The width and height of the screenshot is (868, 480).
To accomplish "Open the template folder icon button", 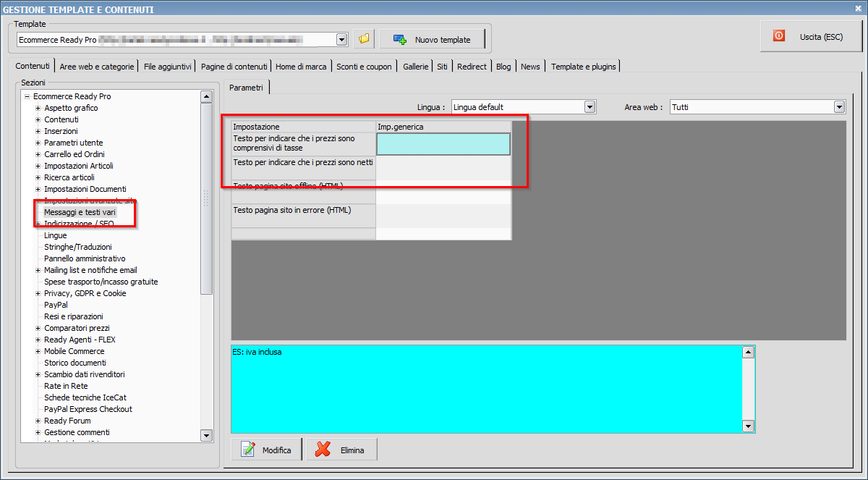I will pos(364,39).
